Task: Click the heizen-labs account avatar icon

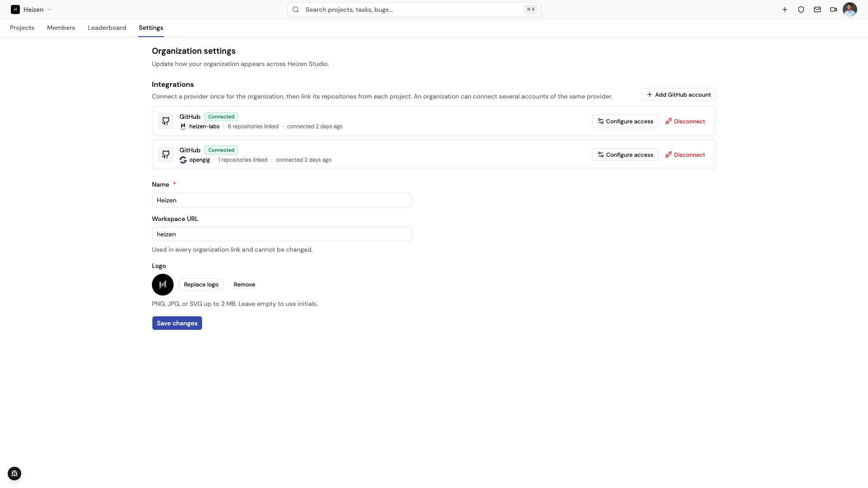Action: (x=183, y=127)
